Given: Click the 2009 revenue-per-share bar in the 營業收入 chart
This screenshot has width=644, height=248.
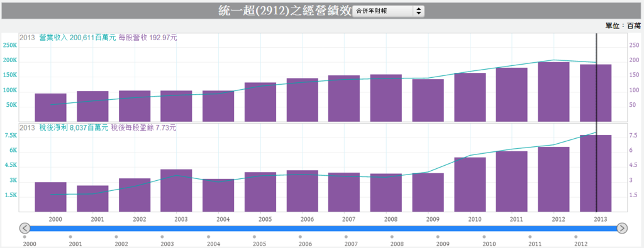Looking at the screenshot, I should coord(428,100).
